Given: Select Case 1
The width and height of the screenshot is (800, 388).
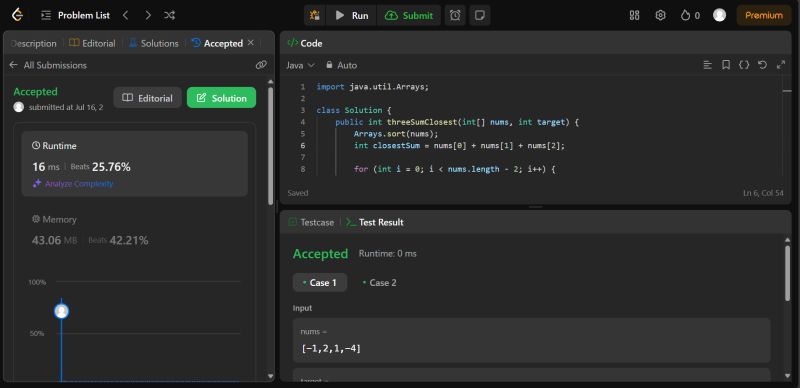Looking at the screenshot, I should click(320, 282).
